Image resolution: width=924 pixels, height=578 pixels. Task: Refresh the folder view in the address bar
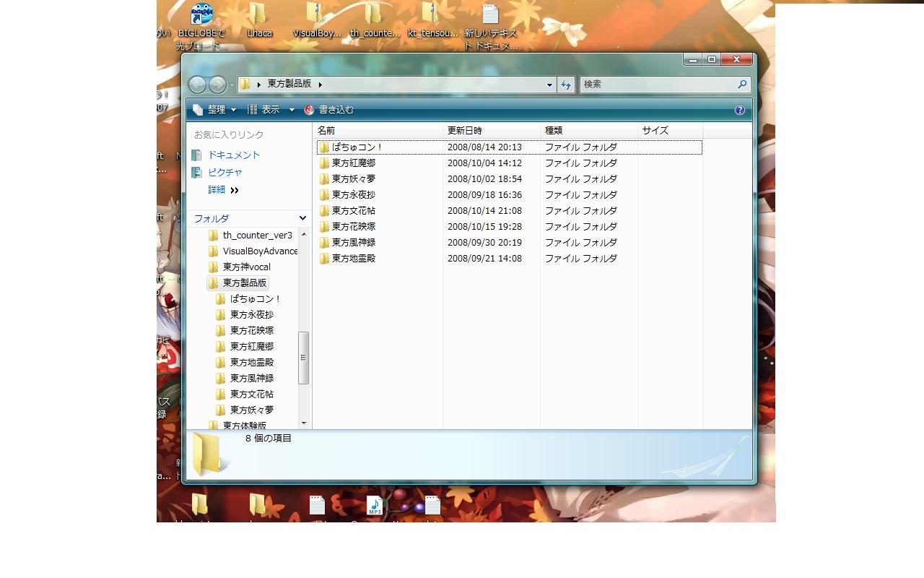click(x=566, y=85)
